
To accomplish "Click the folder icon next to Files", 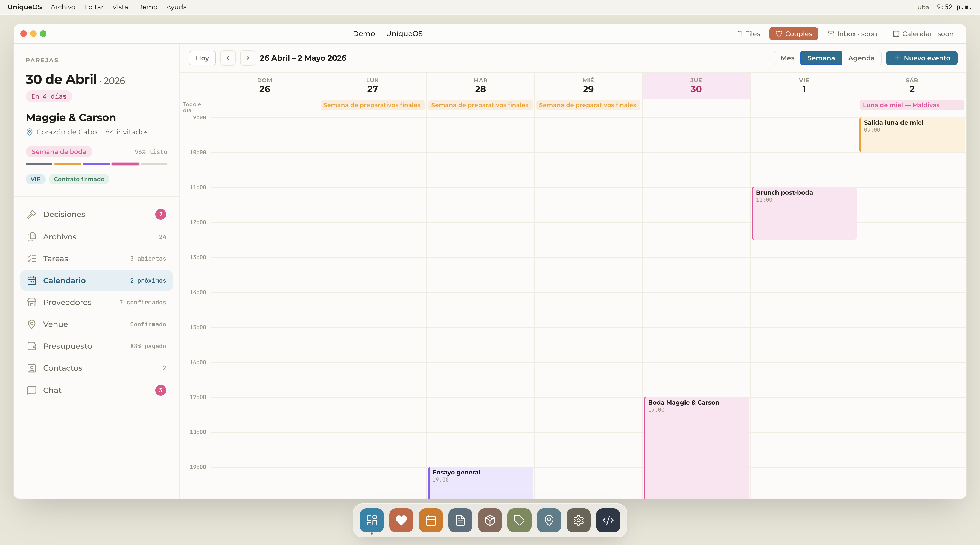I will point(739,33).
